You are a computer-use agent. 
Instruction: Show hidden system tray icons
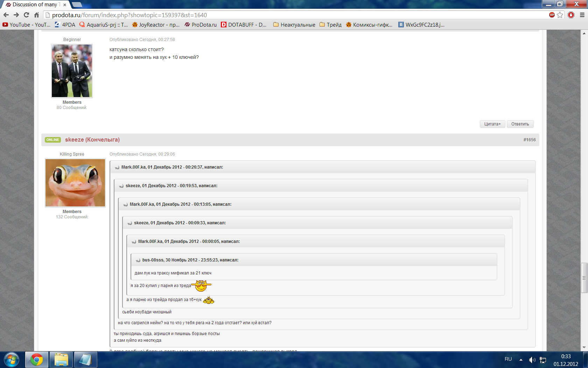click(x=521, y=360)
